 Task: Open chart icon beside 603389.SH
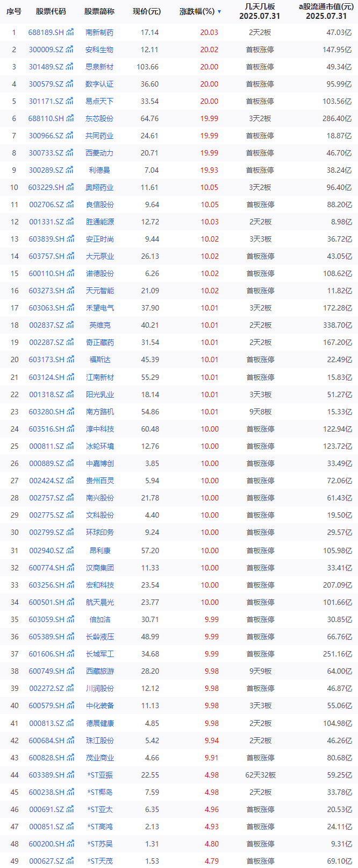tap(70, 775)
